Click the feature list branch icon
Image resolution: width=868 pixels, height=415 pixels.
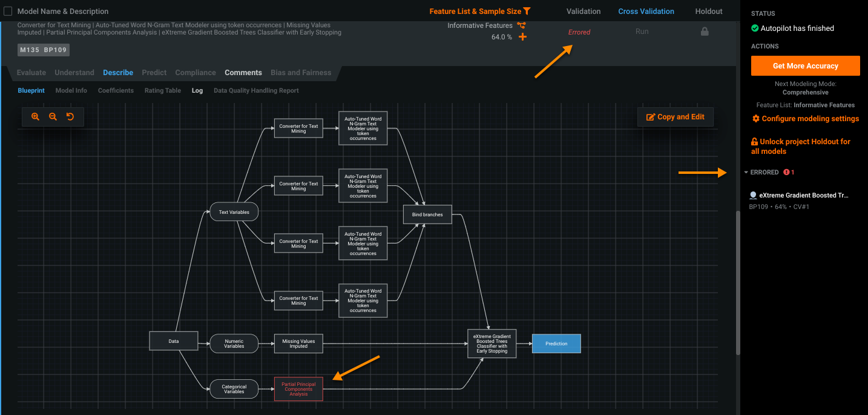(521, 25)
